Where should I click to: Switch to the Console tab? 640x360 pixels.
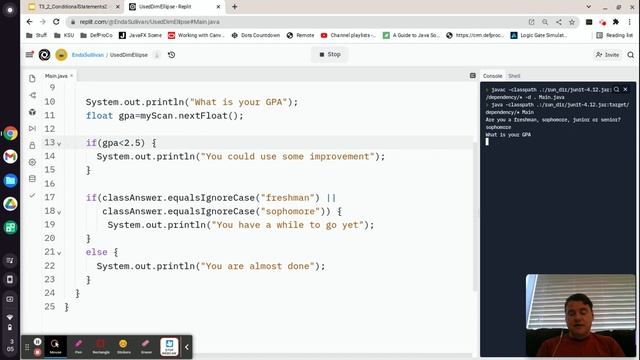point(492,76)
